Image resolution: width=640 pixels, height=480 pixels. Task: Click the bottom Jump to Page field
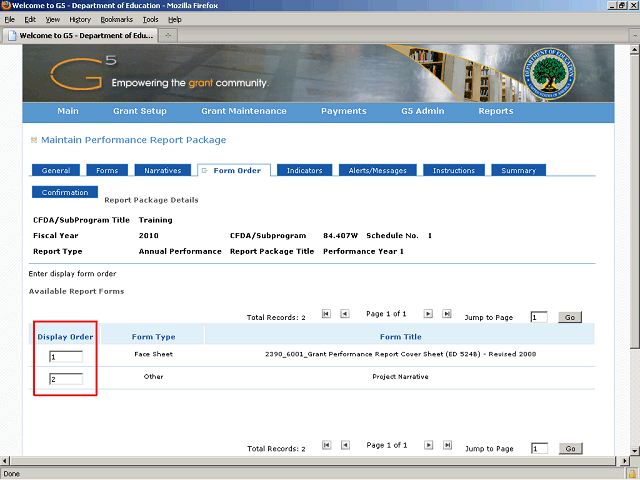click(x=539, y=448)
